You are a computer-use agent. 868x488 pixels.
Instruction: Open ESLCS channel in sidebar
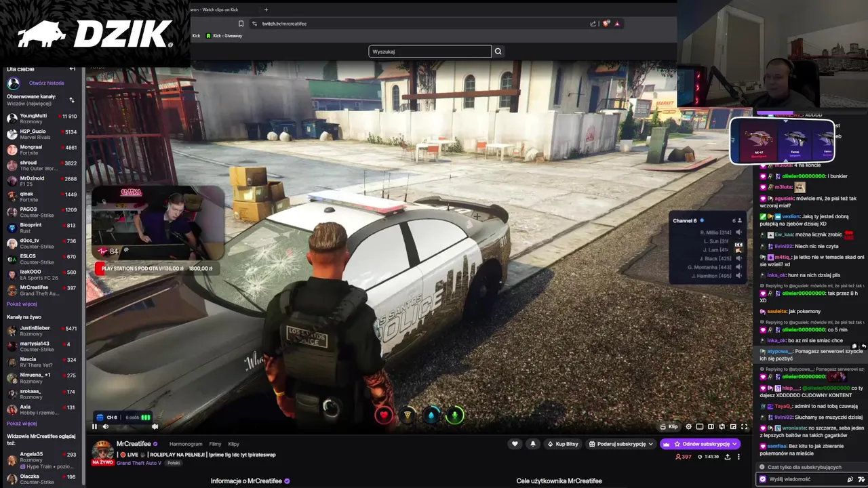tap(41, 259)
